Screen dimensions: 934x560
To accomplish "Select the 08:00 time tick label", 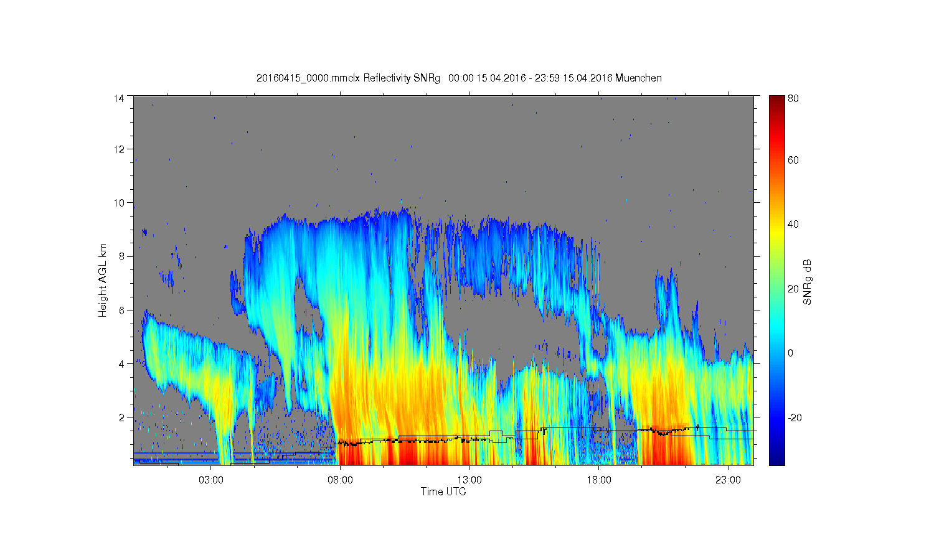I will pyautogui.click(x=340, y=480).
